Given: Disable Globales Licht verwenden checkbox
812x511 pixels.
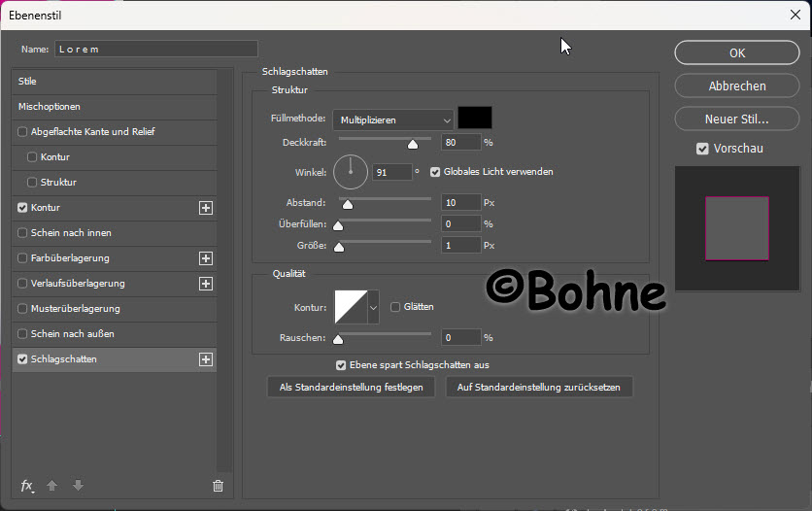Looking at the screenshot, I should (x=435, y=172).
